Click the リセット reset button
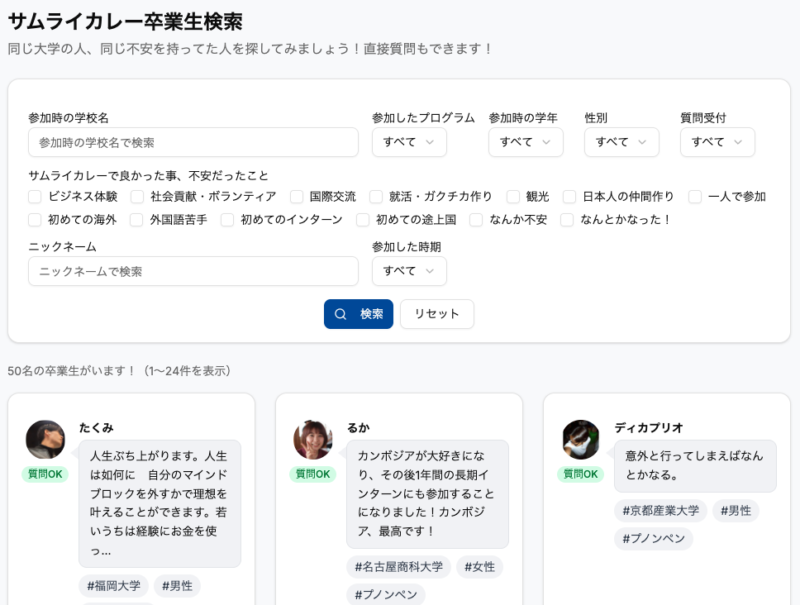The image size is (800, 605). tap(437, 314)
